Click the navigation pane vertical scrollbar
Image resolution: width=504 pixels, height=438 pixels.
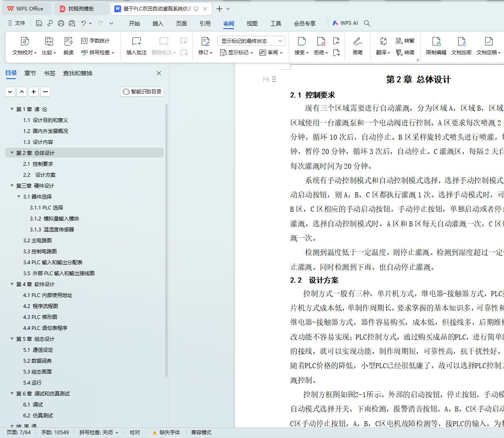166,240
